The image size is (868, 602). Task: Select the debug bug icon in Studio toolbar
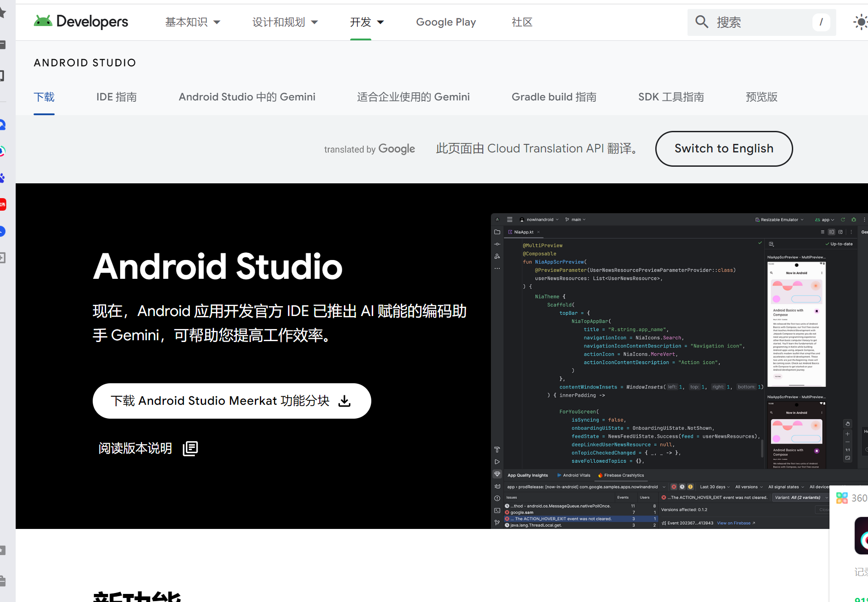[854, 220]
